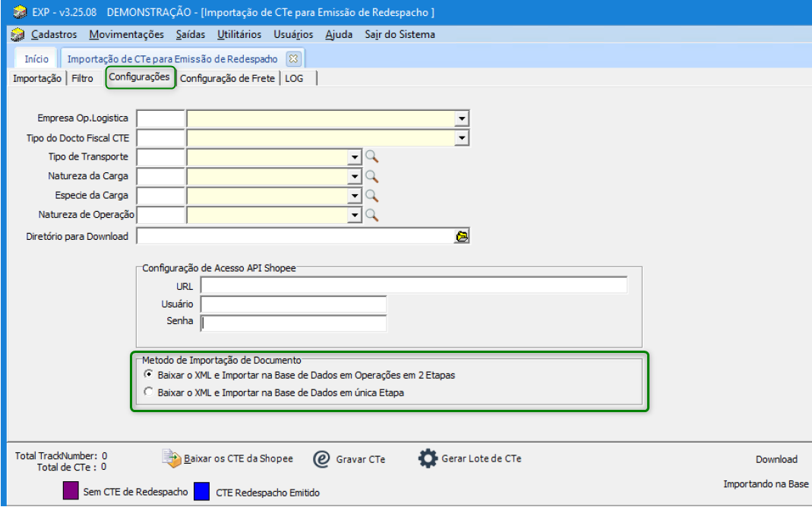Open the Ajuda menu
The image size is (812, 507).
pyautogui.click(x=339, y=35)
